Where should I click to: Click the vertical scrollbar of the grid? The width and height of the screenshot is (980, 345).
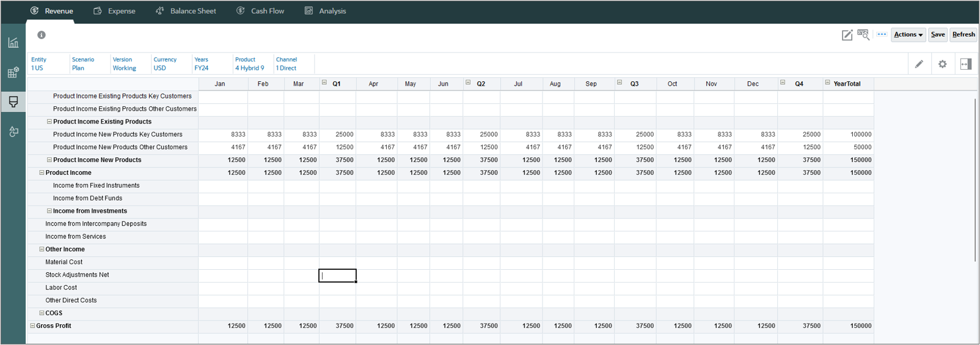(975, 179)
